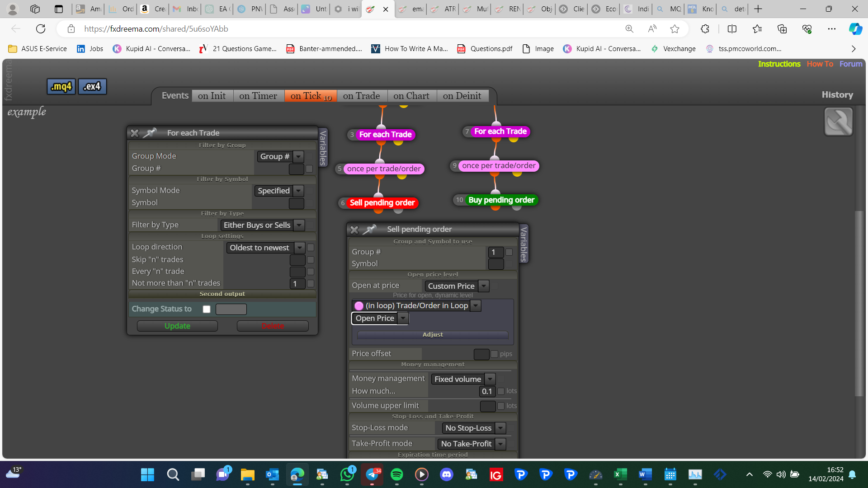Toggle the Price offset pips checkbox
The image size is (868, 488).
[494, 354]
